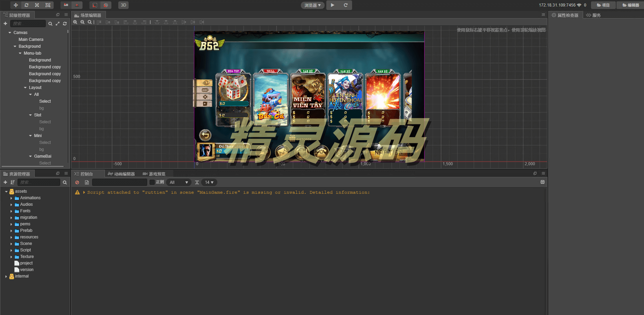The width and height of the screenshot is (644, 315).
Task: Open scene editor panel menu
Action: (x=543, y=15)
